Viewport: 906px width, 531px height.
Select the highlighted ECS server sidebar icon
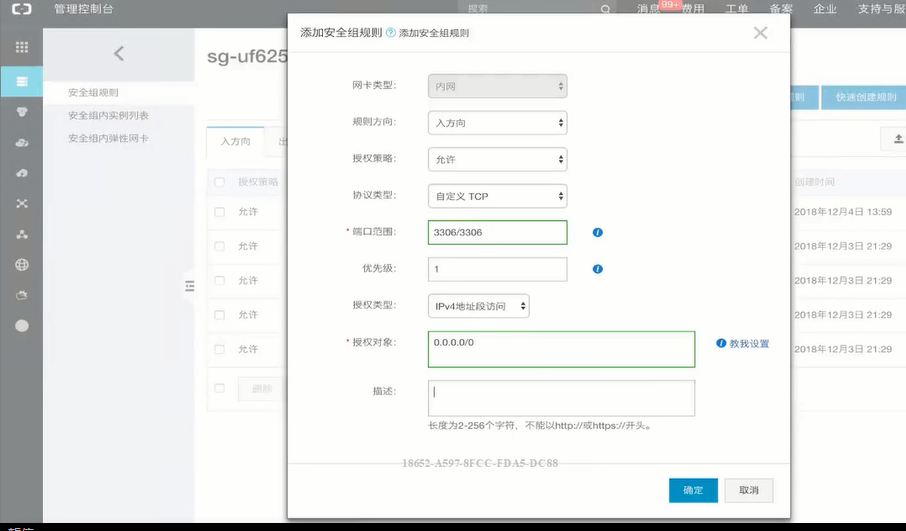(x=22, y=81)
